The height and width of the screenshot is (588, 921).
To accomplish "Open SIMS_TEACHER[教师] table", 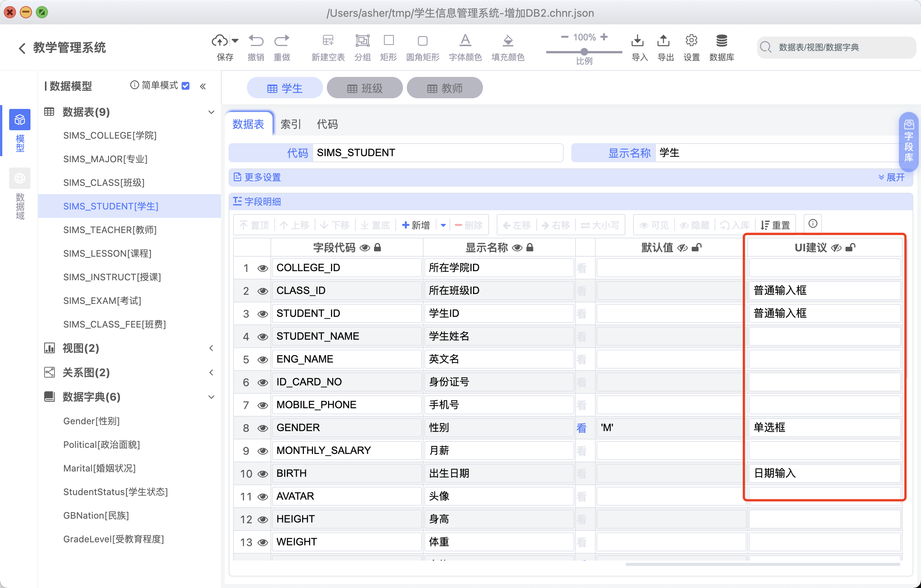I will click(110, 230).
